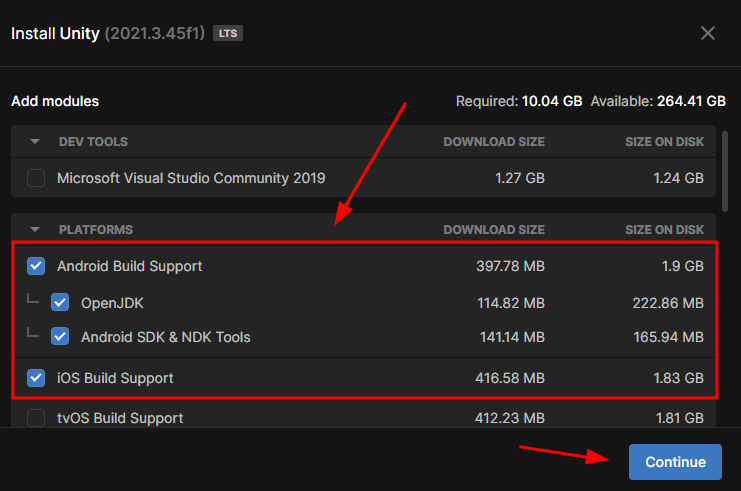Click the Dev Tools section header
The height and width of the screenshot is (491, 741).
pos(93,142)
